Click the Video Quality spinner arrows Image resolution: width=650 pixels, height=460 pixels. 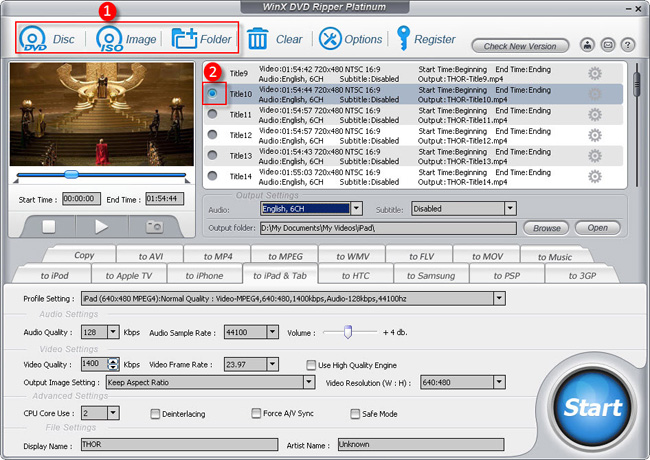click(x=113, y=364)
